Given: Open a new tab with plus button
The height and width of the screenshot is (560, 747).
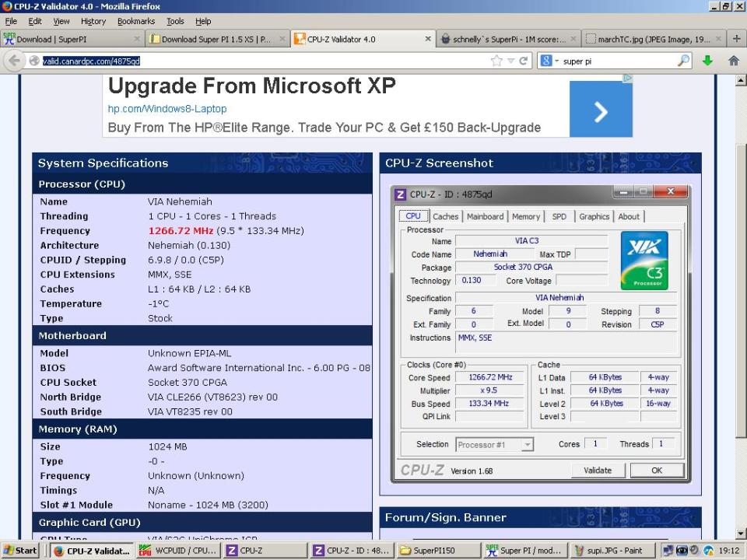Looking at the screenshot, I should coord(737,39).
